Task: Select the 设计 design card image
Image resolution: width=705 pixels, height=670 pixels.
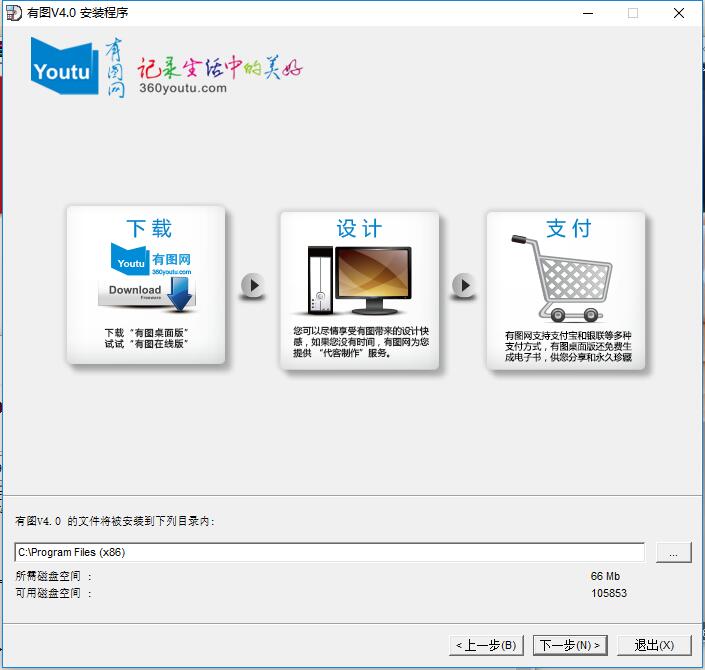Action: [x=359, y=290]
